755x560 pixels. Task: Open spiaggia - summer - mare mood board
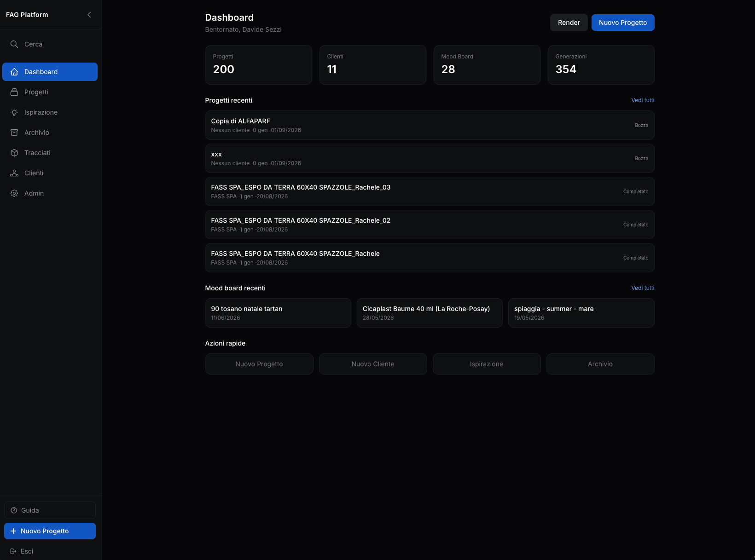tap(581, 313)
